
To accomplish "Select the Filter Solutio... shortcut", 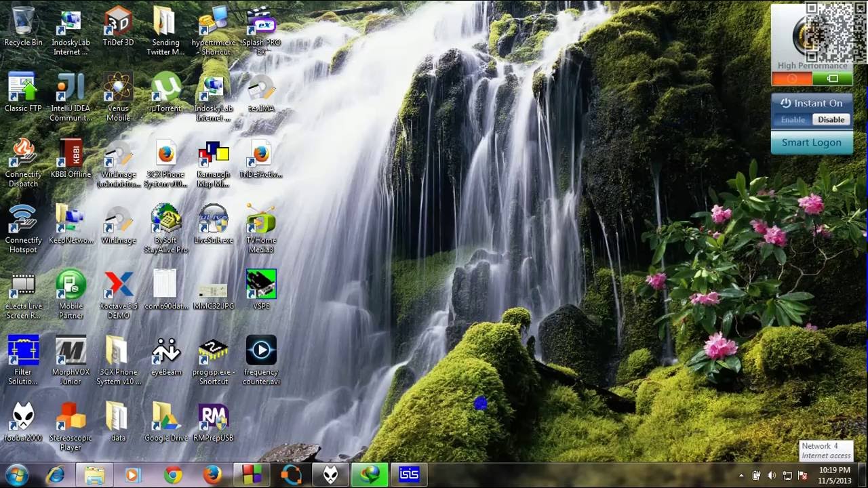I will click(23, 361).
